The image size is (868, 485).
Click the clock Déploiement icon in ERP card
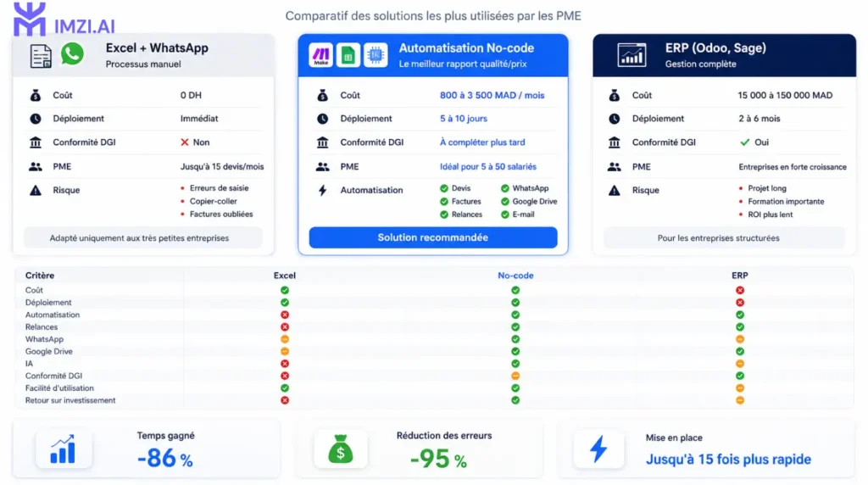[x=615, y=119]
